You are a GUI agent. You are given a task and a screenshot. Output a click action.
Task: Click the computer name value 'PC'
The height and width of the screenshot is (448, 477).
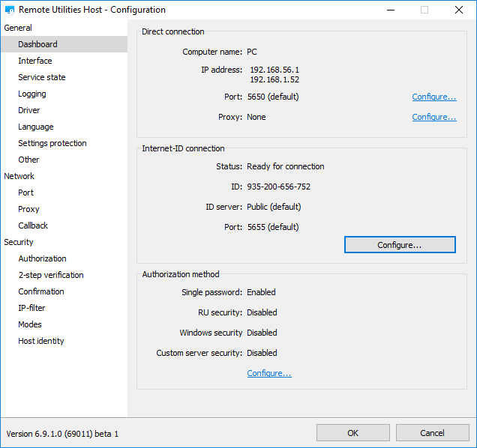point(251,52)
